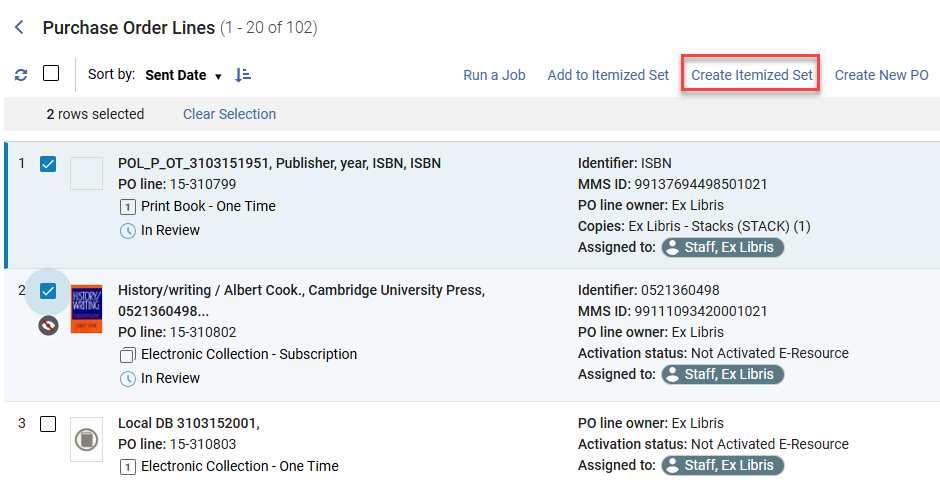Open POL_P_OT_3103151951 title

(x=279, y=163)
